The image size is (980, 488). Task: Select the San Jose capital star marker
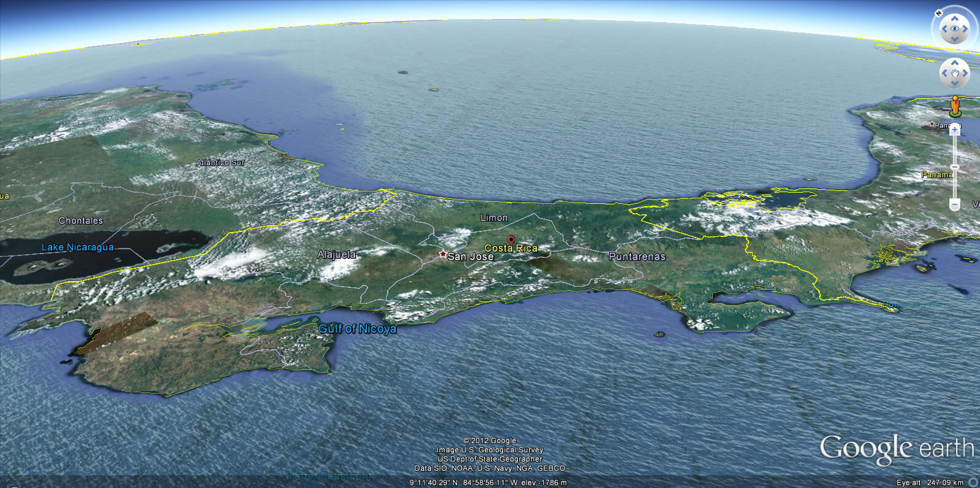click(442, 254)
